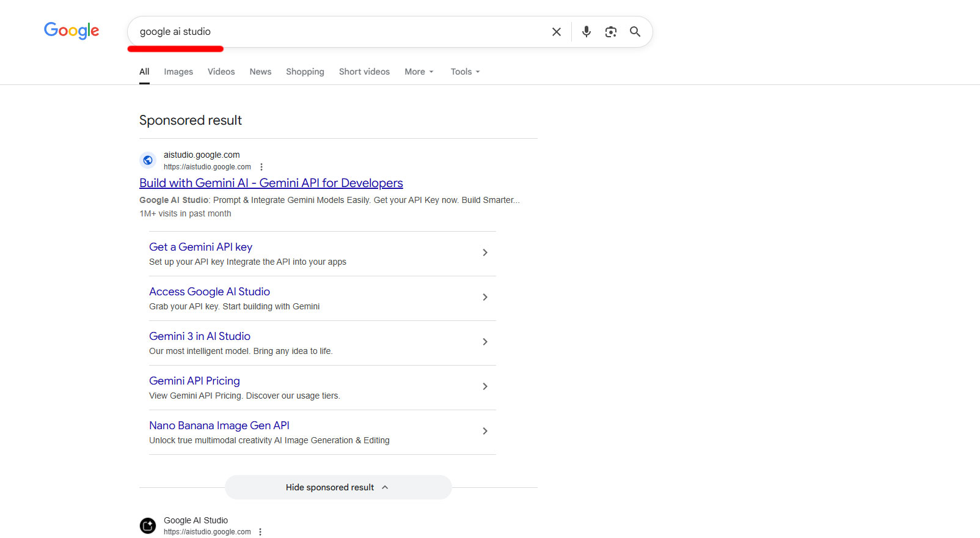Switch to the Images tab
This screenshot has width=980, height=538.
[178, 72]
